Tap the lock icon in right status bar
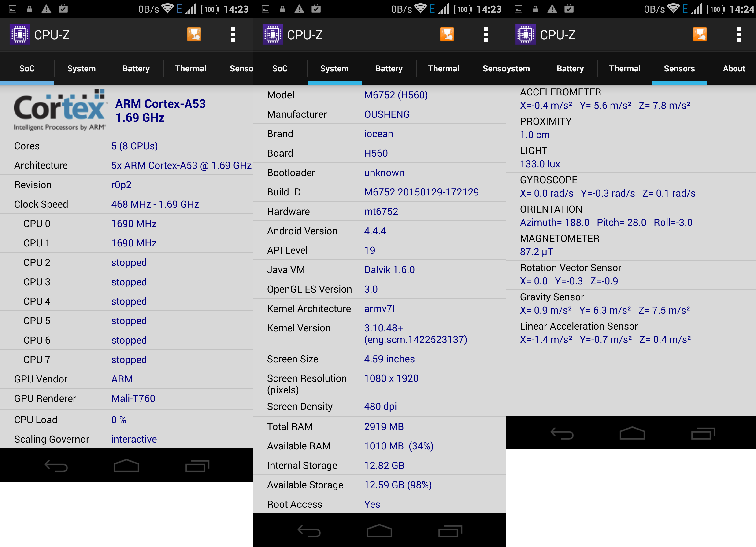The height and width of the screenshot is (547, 756). click(x=535, y=9)
